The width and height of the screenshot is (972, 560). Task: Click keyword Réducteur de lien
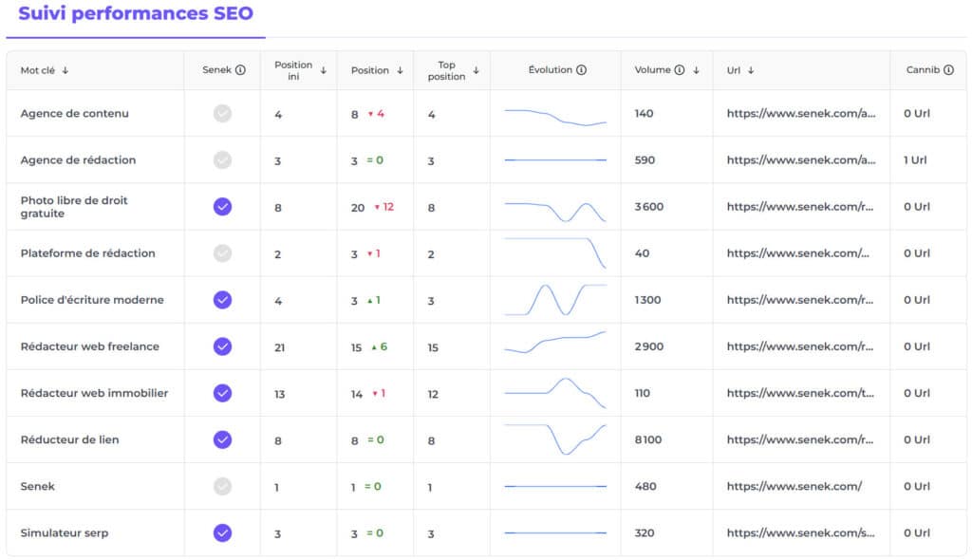(69, 439)
